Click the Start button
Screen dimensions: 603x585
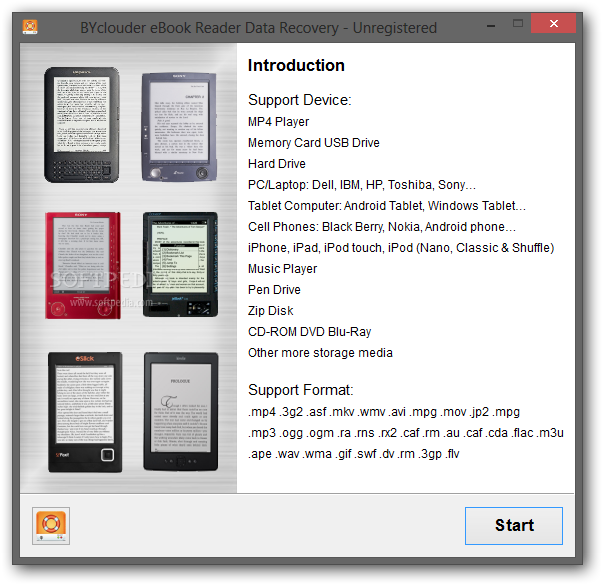coord(513,525)
